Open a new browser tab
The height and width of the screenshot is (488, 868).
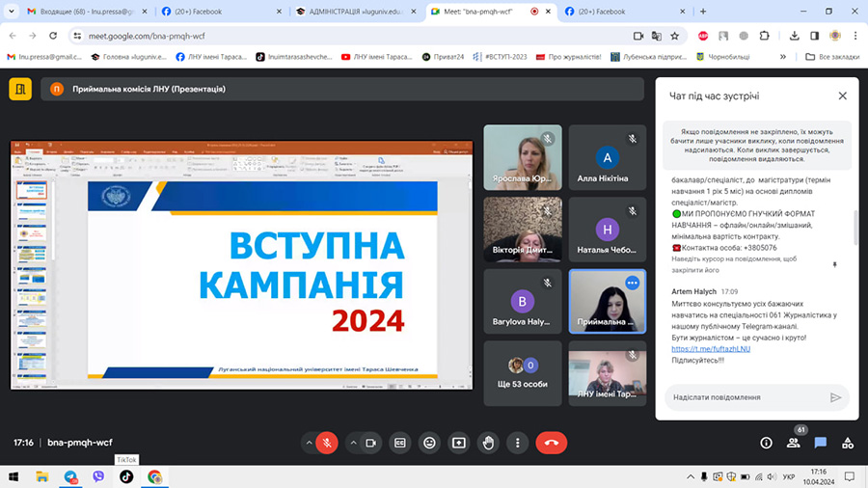tap(703, 11)
